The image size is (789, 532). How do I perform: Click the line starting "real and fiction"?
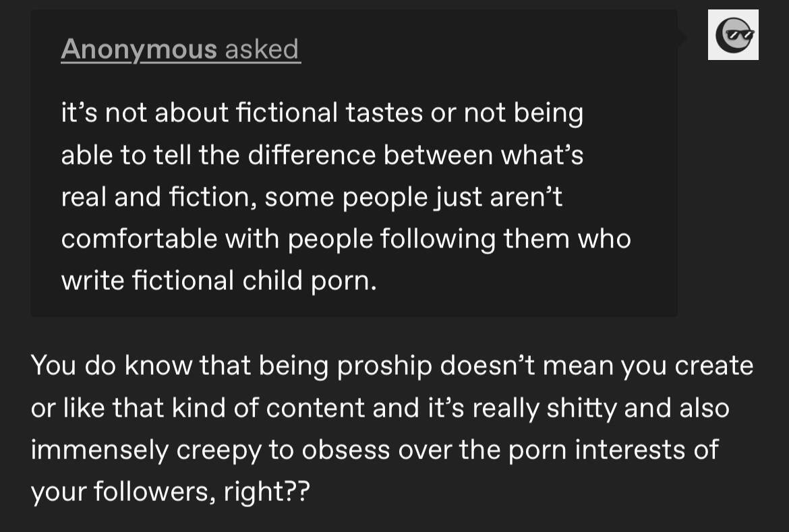pos(311,197)
